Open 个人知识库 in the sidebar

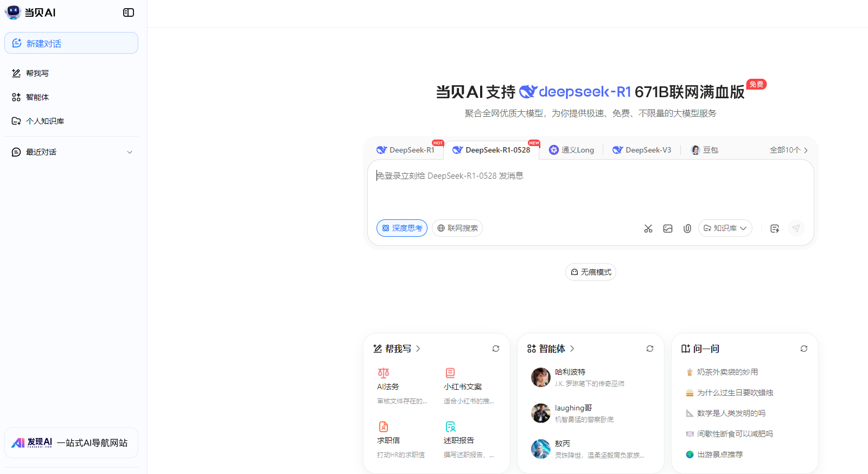click(71, 121)
